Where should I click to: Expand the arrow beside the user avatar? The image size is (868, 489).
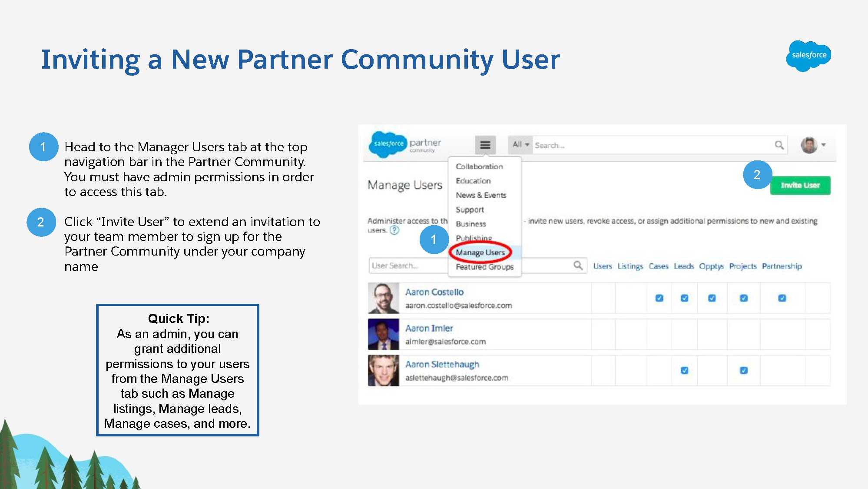(823, 145)
